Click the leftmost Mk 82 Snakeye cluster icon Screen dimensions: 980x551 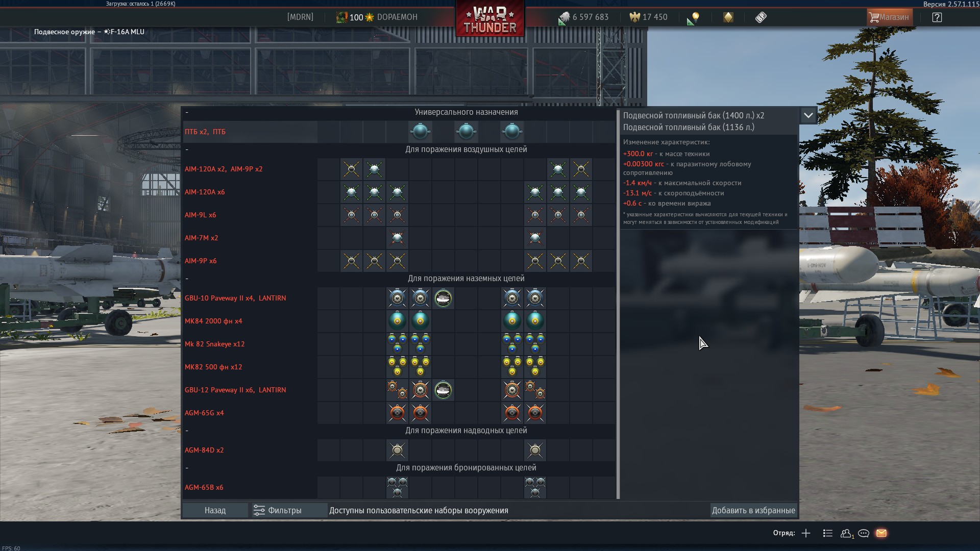click(x=397, y=344)
